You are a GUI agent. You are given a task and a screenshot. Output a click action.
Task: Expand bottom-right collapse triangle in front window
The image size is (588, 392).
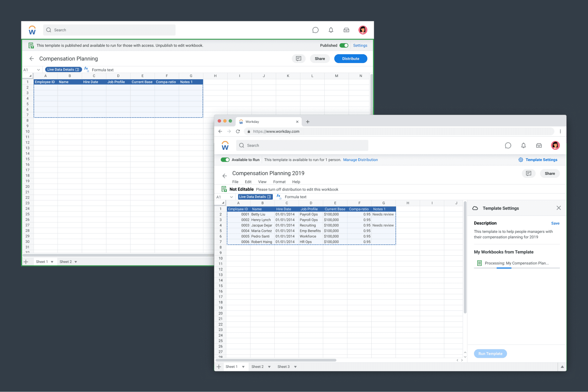pos(562,367)
